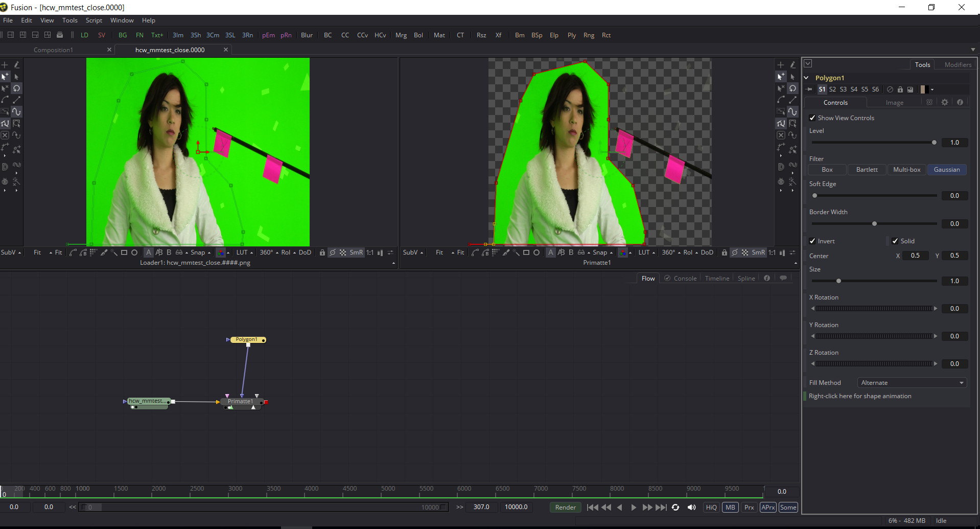The image size is (980, 529).
Task: Open the tile color dropdown arrow for Polygon1
Action: point(932,89)
